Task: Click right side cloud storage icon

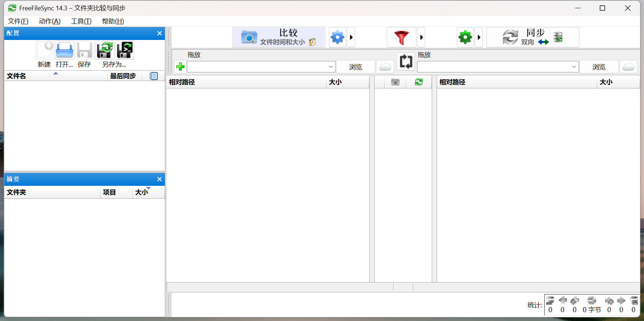Action: (x=628, y=67)
